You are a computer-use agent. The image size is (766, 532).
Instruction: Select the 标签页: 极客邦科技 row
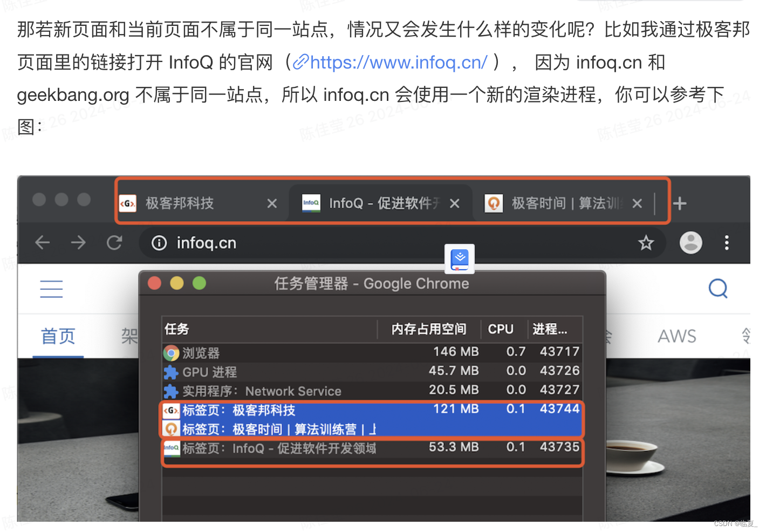(x=372, y=410)
